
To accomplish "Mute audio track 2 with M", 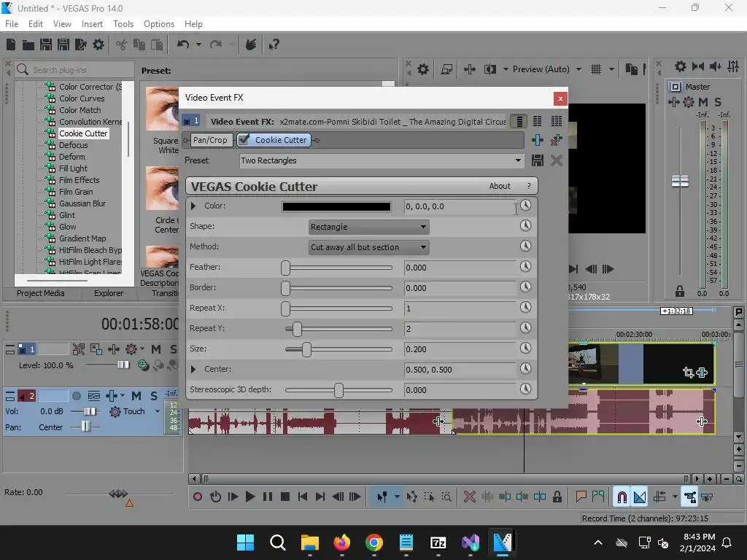I will click(136, 396).
